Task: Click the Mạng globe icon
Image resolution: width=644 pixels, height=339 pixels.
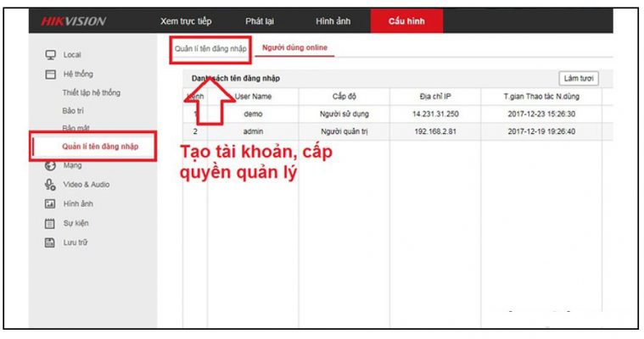Action: 50,166
